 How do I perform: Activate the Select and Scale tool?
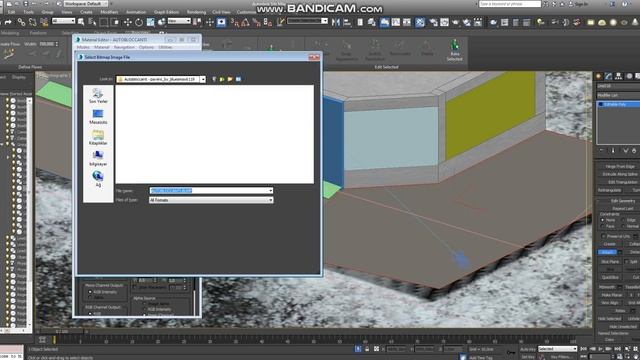tap(150, 22)
